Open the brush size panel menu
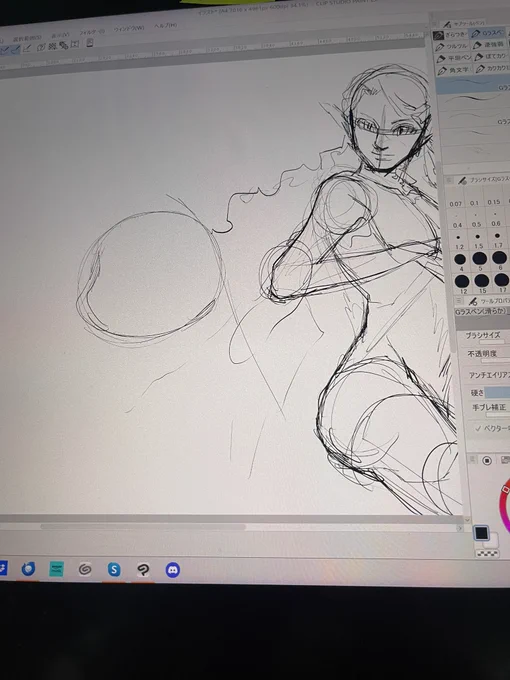 (449, 180)
